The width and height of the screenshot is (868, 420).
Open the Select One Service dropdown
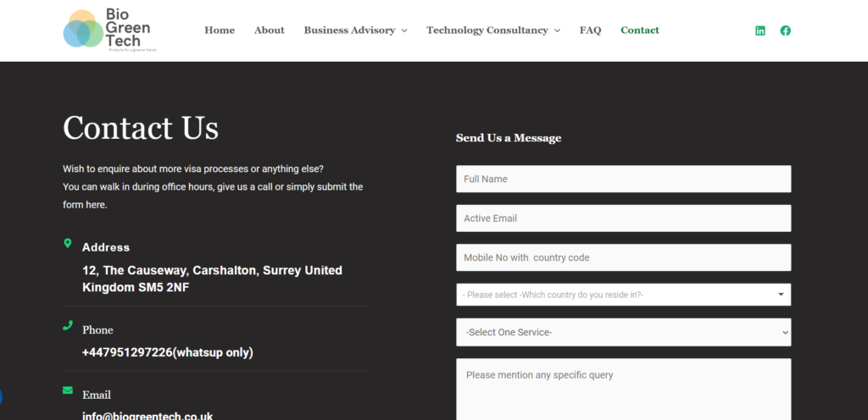[x=623, y=332]
